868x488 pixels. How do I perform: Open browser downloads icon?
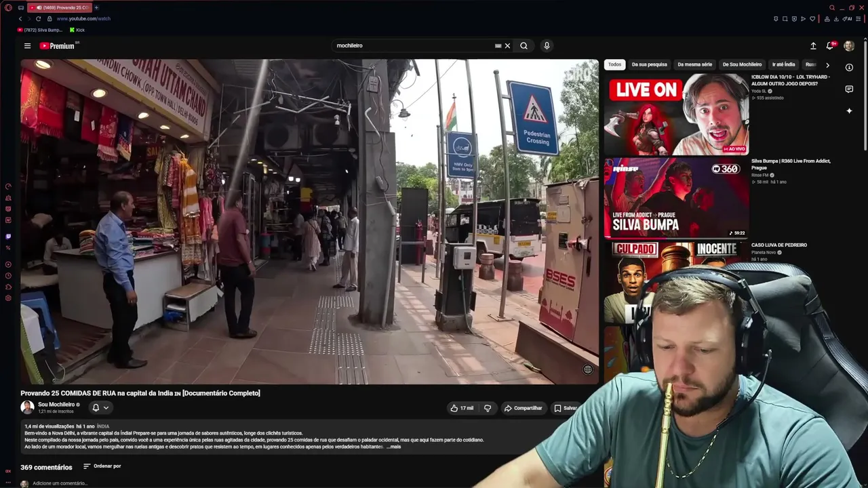(x=836, y=18)
